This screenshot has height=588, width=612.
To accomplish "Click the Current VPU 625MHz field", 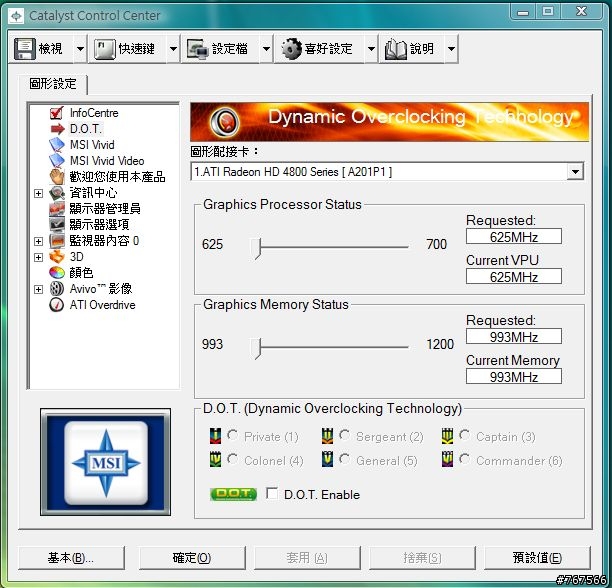I will tap(514, 277).
